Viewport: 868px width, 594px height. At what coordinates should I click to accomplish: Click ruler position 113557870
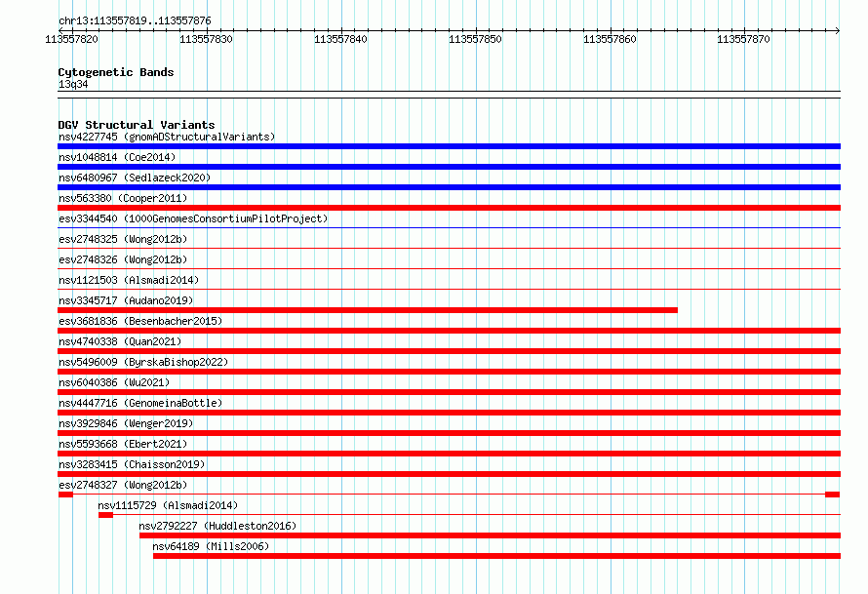(x=743, y=39)
